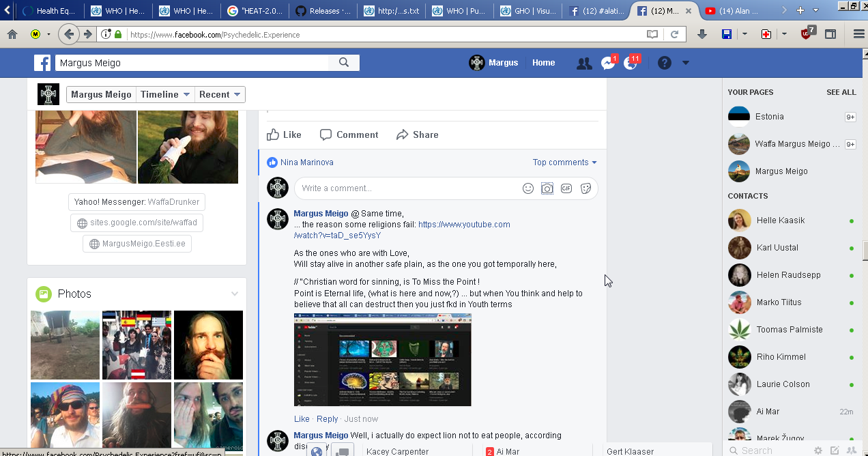Expand Photos section chevron
Screen dimensions: 868x456
click(x=235, y=294)
